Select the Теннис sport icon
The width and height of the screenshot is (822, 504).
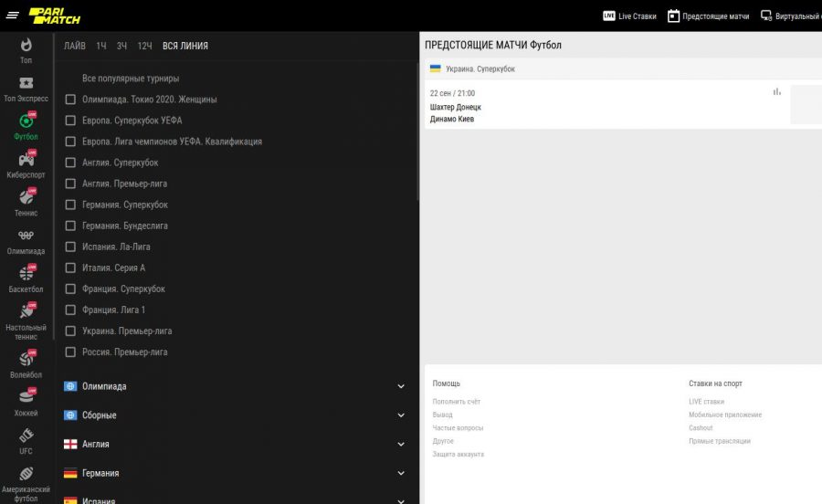26,197
